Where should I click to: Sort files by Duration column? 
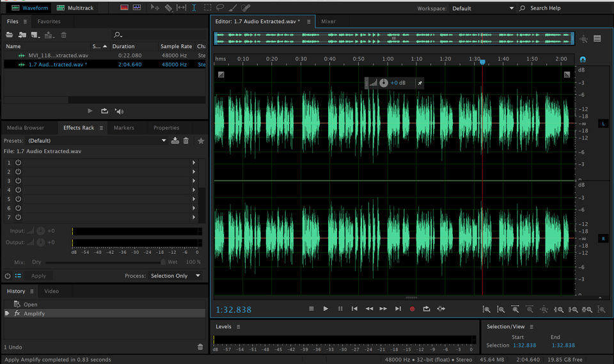[x=123, y=46]
